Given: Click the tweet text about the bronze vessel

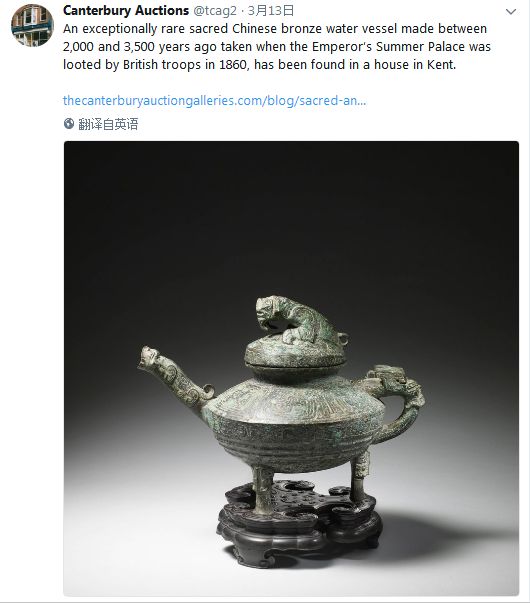Looking at the screenshot, I should (277, 47).
